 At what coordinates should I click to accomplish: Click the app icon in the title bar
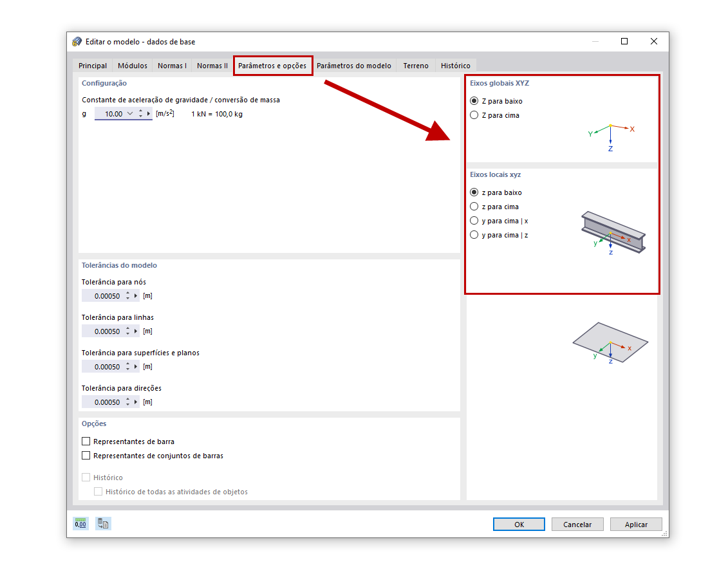point(77,42)
